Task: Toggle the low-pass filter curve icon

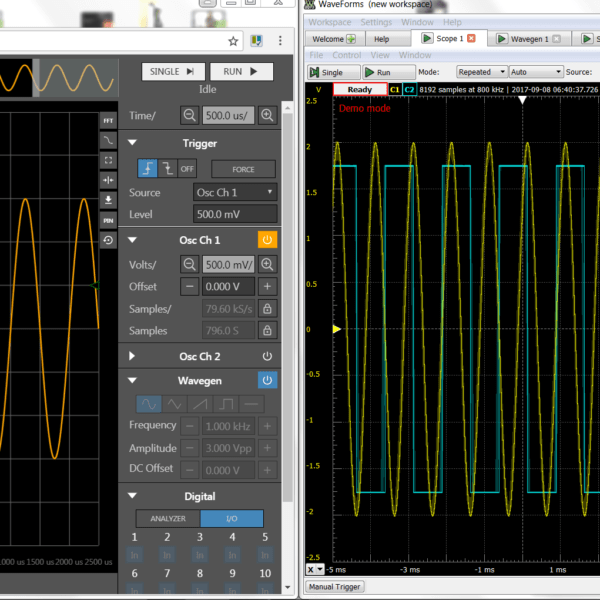Action: pos(108,140)
